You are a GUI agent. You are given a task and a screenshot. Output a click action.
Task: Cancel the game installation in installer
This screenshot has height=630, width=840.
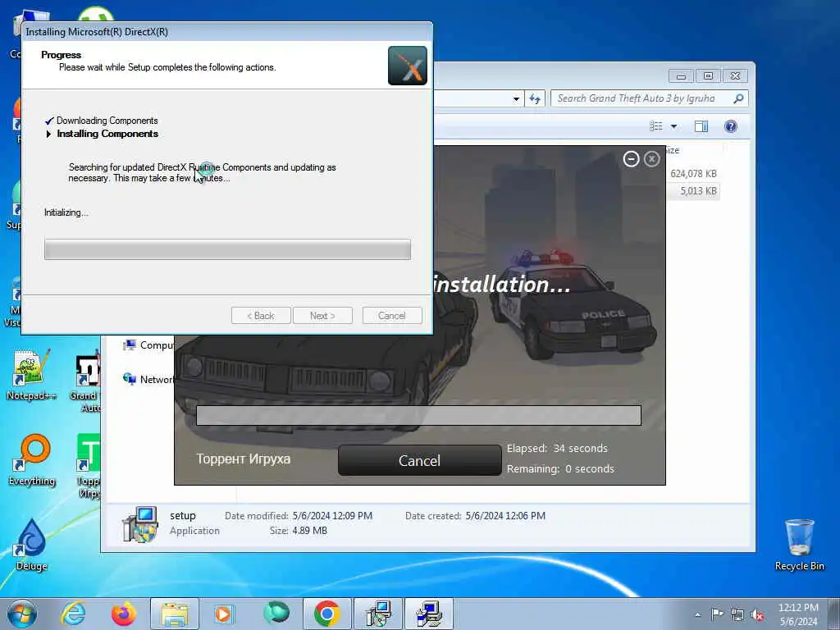point(419,460)
